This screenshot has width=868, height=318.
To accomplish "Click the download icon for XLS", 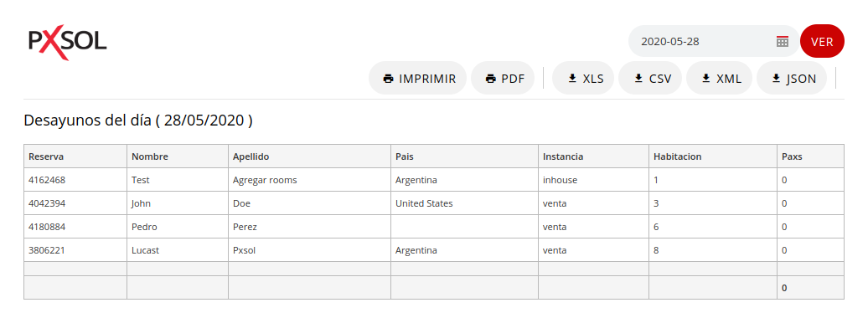I will pyautogui.click(x=572, y=78).
